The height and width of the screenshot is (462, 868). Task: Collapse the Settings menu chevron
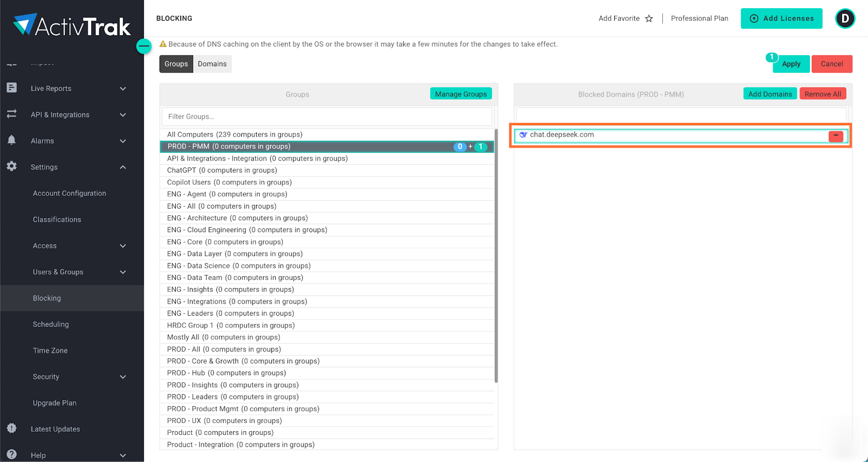(x=123, y=167)
